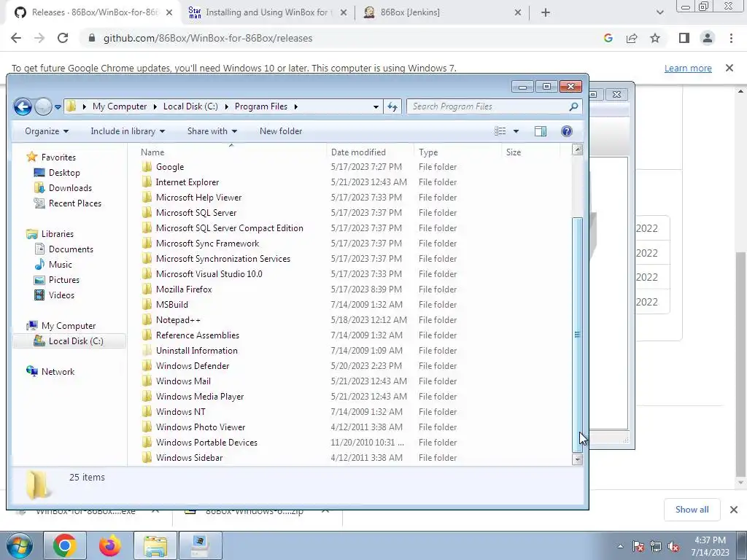Open the network tray icon
Viewport: 747px width, 560px height.
point(656,546)
